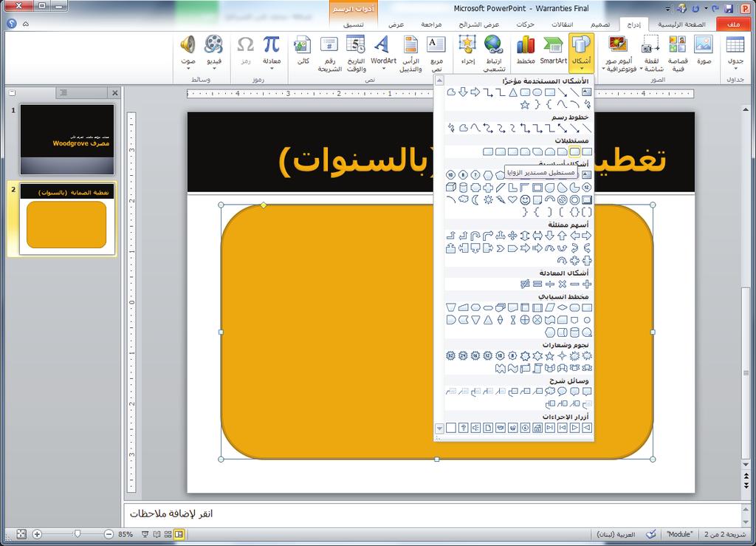Start Slide Show from status bar icon
The image size is (756, 546).
click(145, 534)
